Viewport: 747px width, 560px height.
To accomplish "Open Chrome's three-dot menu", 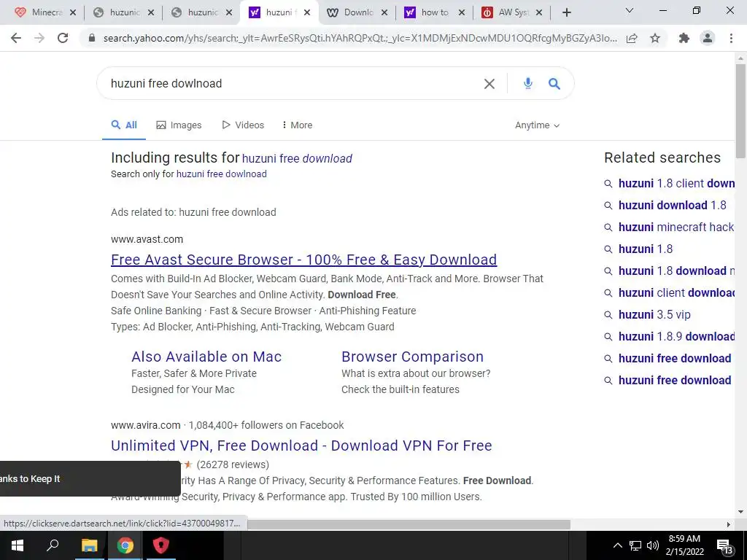I will pos(731,38).
